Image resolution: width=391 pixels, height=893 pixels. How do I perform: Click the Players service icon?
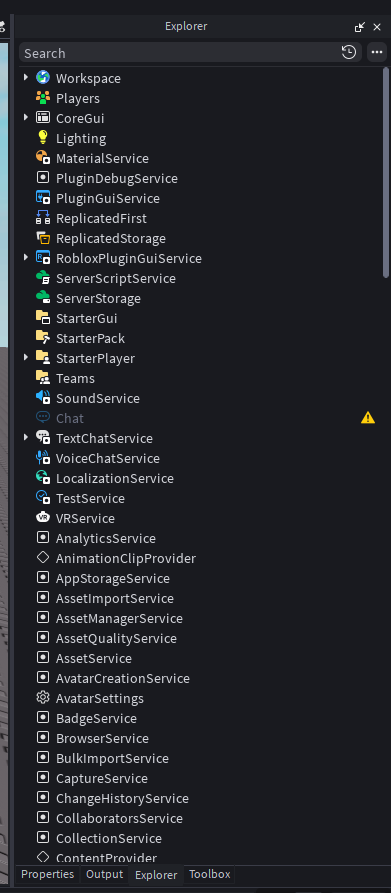pos(43,97)
